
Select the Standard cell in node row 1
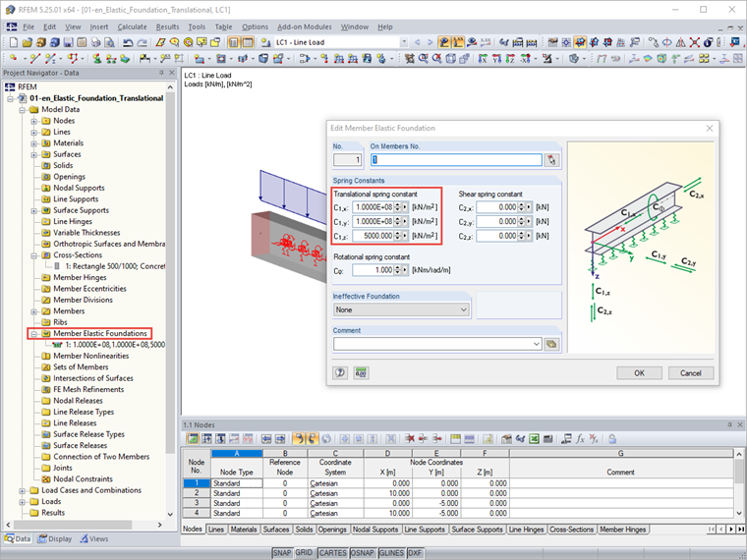237,483
